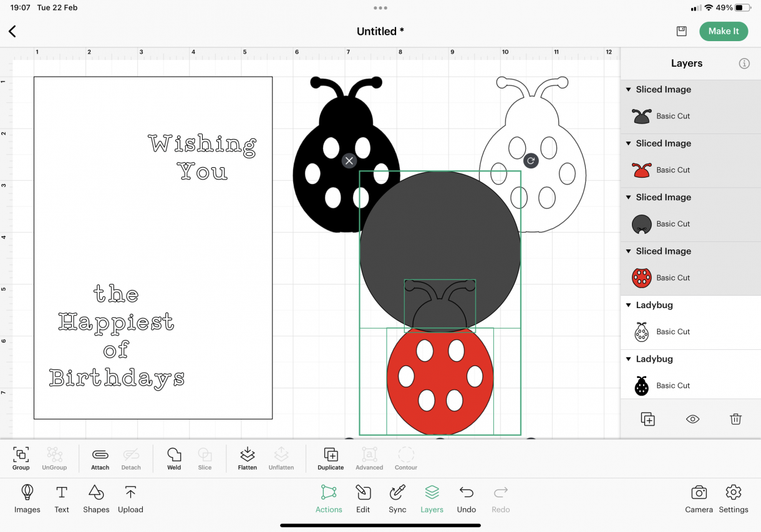This screenshot has width=761, height=532.
Task: Select the "Birthdays" text on the card
Action: [x=117, y=377]
